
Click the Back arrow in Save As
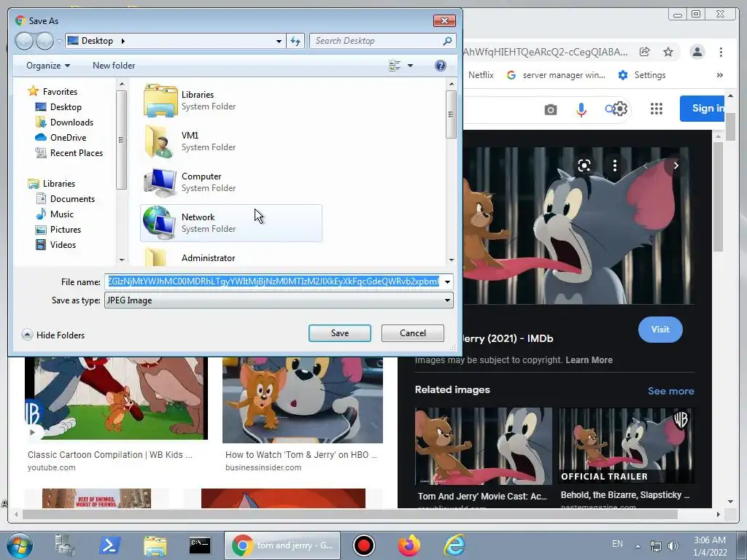click(24, 41)
